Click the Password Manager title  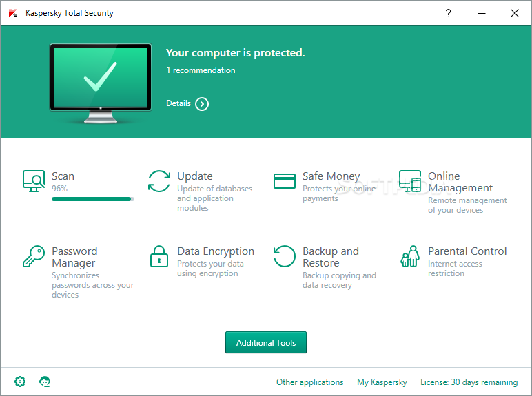[x=74, y=257]
